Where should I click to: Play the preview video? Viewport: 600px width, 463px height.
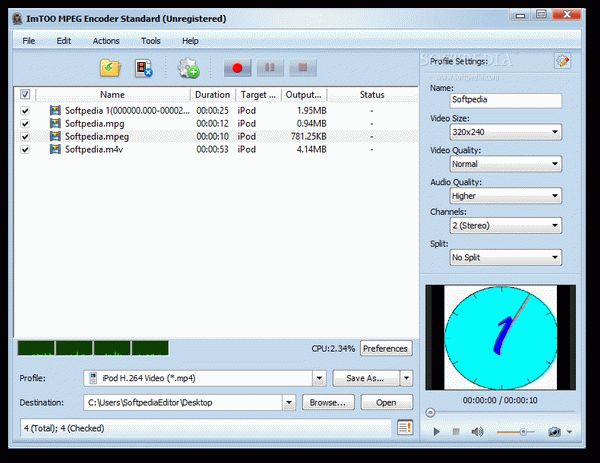tap(436, 432)
